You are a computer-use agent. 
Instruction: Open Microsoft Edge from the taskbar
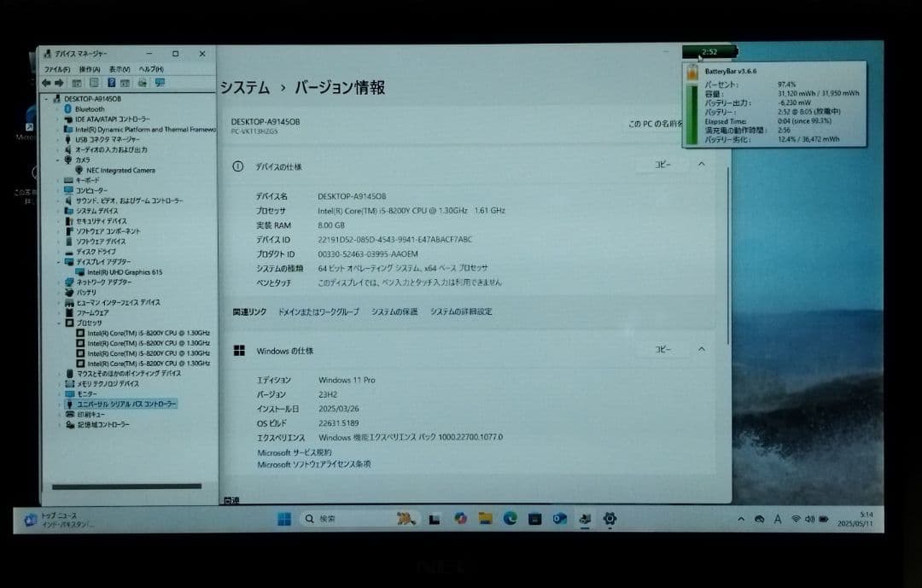click(x=510, y=519)
